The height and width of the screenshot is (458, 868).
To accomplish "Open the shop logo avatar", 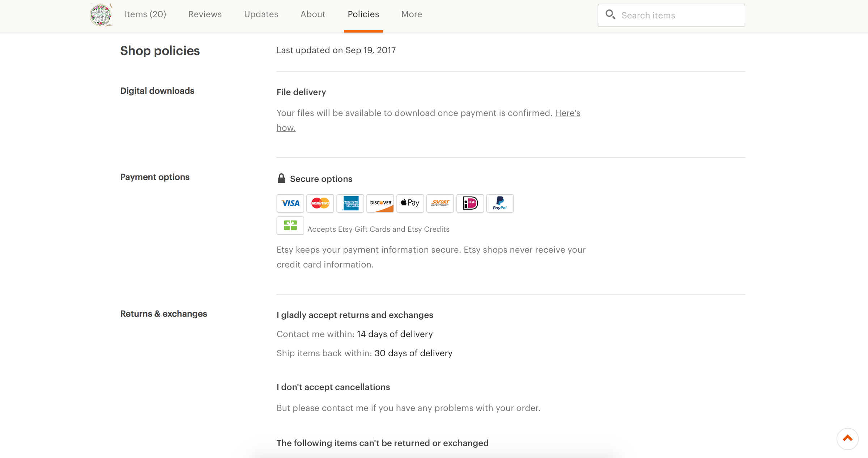I will 101,14.
